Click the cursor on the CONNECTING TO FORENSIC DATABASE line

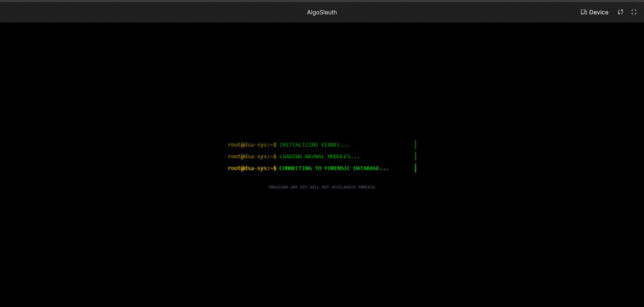coord(415,168)
